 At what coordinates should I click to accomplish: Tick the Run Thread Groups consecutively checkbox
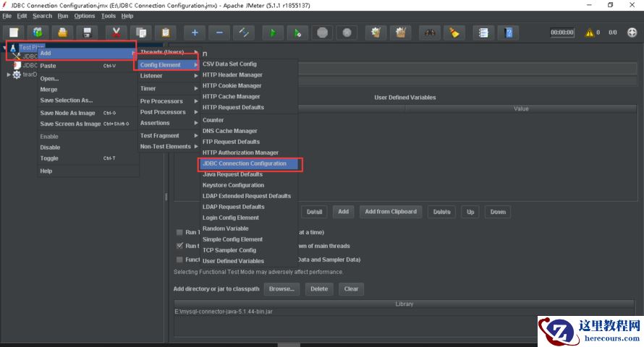[x=179, y=232]
